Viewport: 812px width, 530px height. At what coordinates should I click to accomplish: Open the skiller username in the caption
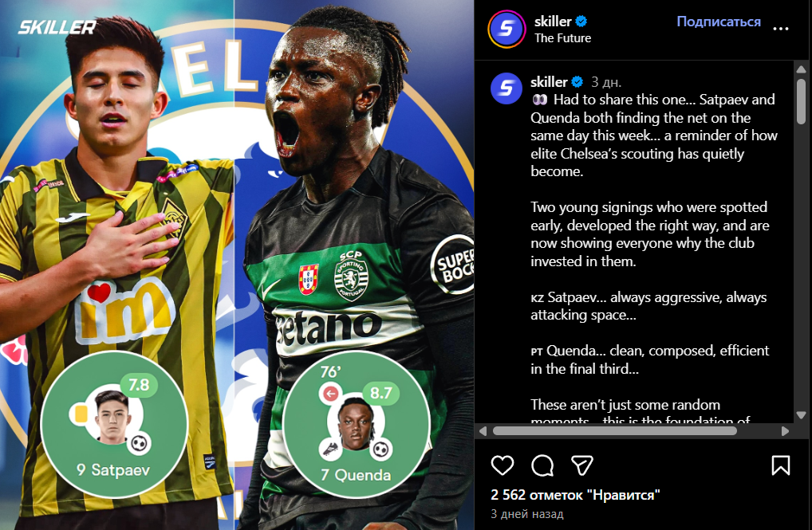coord(549,82)
